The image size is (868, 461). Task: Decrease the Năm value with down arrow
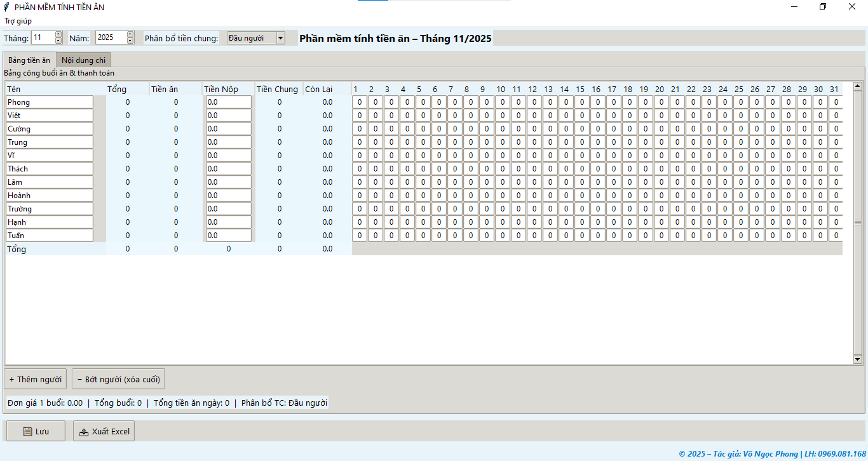coord(130,41)
